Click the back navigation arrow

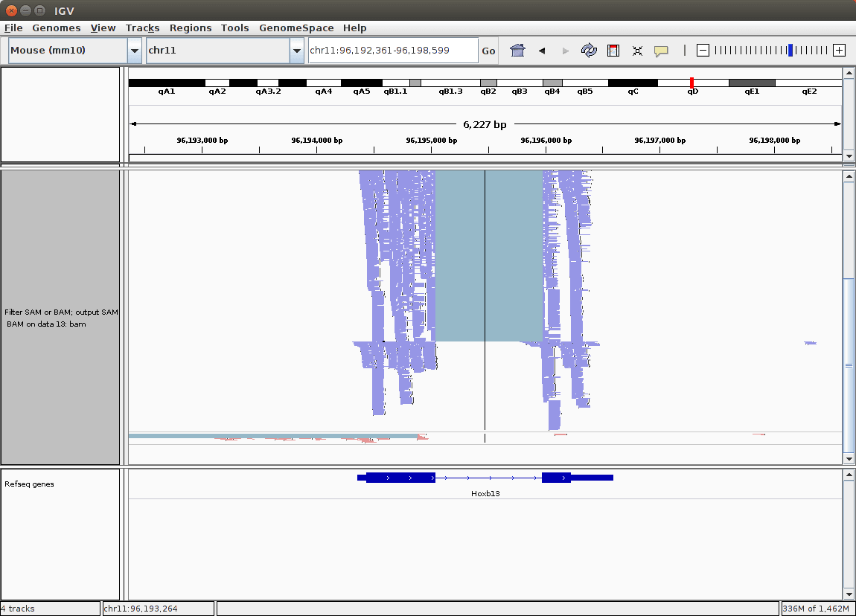pyautogui.click(x=542, y=51)
